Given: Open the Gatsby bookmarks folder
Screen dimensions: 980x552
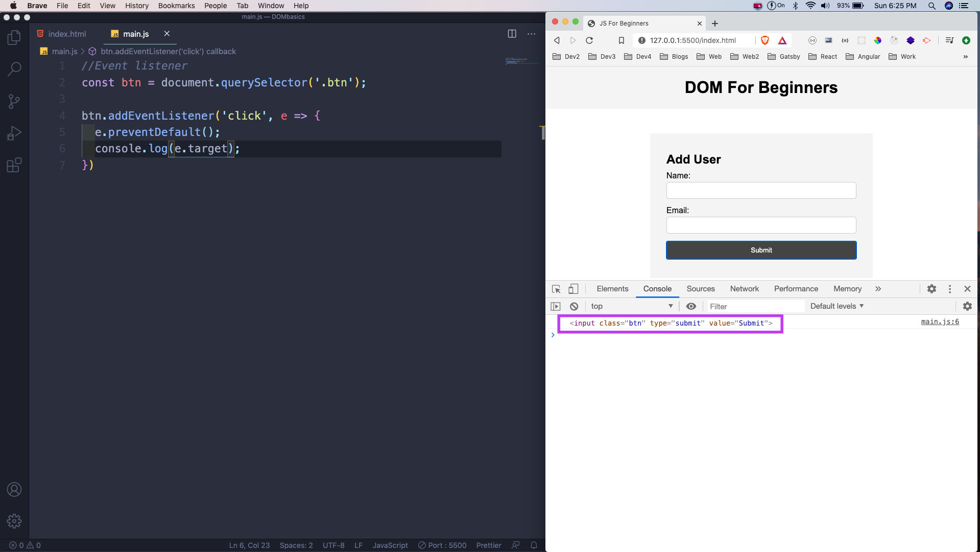Looking at the screenshot, I should pos(783,57).
